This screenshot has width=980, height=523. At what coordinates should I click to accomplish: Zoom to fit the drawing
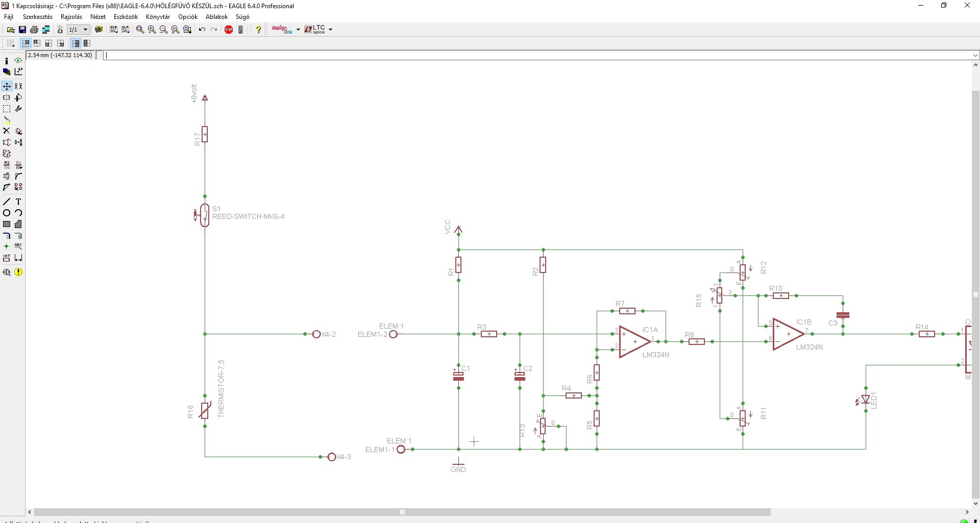140,30
